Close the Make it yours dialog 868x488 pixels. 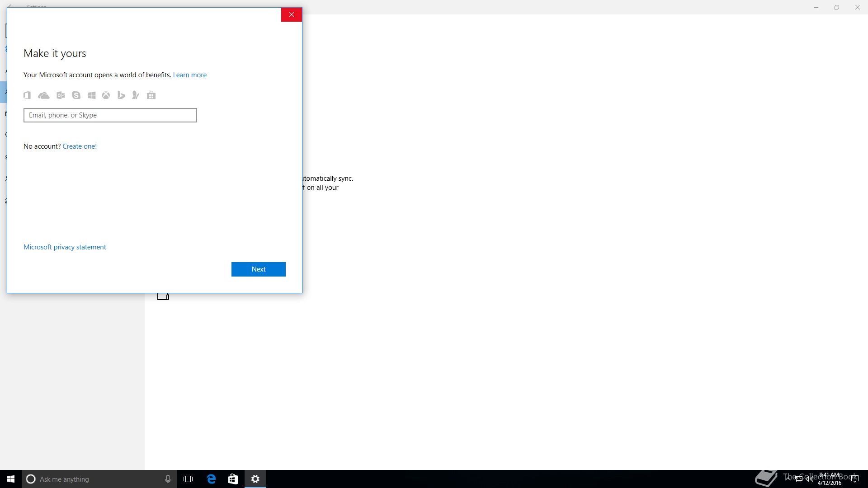(x=292, y=14)
